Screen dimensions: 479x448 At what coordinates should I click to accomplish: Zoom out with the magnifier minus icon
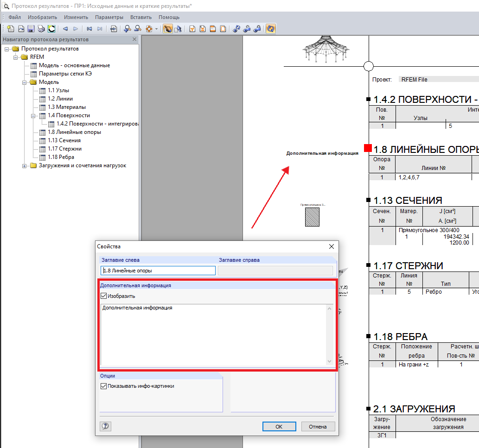tap(138, 29)
